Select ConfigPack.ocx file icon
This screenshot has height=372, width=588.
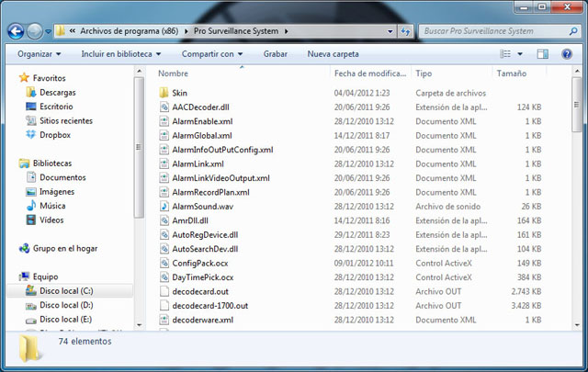point(164,264)
